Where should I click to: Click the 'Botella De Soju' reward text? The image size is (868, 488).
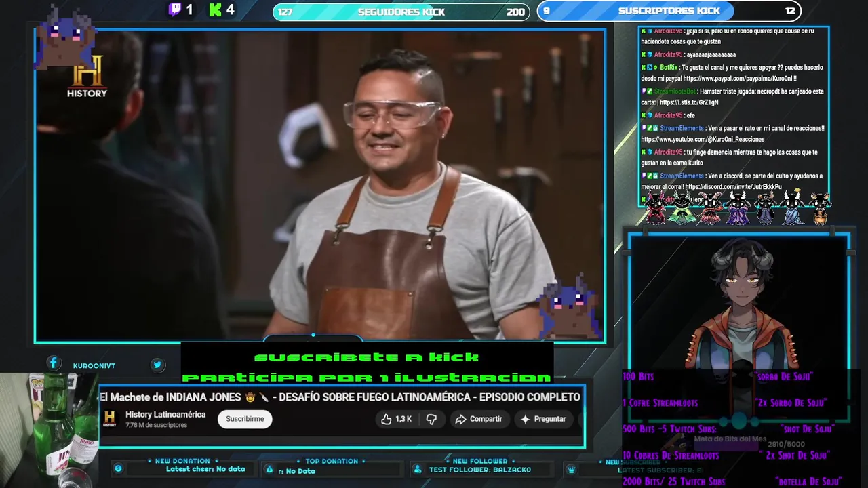click(x=808, y=481)
